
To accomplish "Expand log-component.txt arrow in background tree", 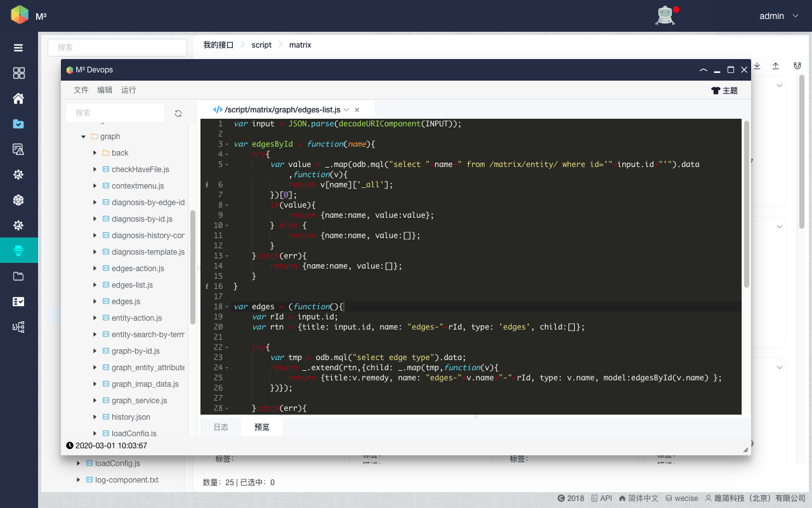I will tap(78, 480).
